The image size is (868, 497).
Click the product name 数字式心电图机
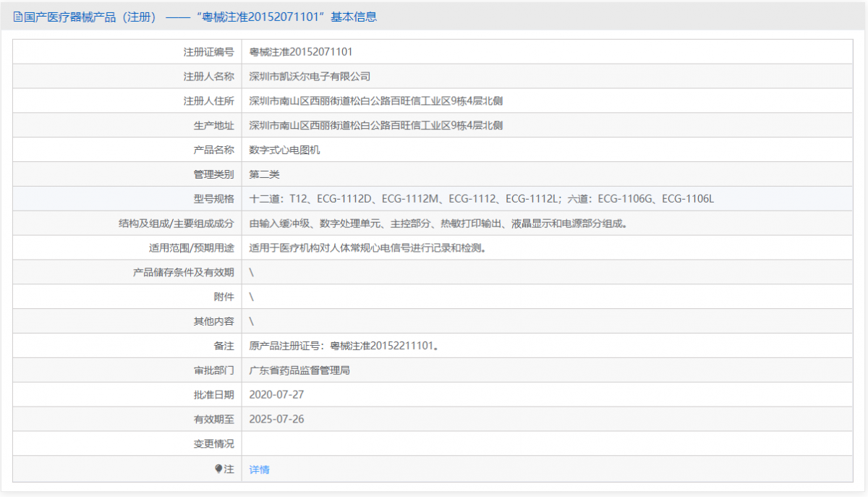[285, 150]
